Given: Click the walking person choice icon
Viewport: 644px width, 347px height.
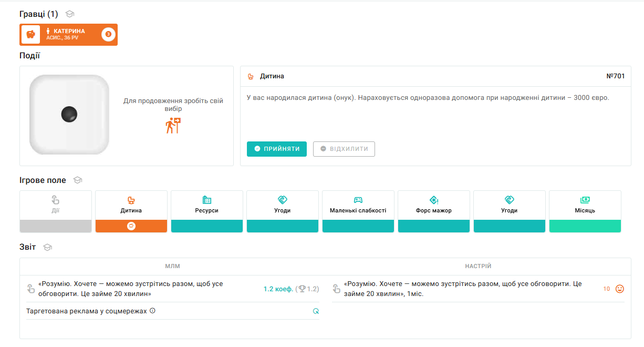Looking at the screenshot, I should pos(173,125).
